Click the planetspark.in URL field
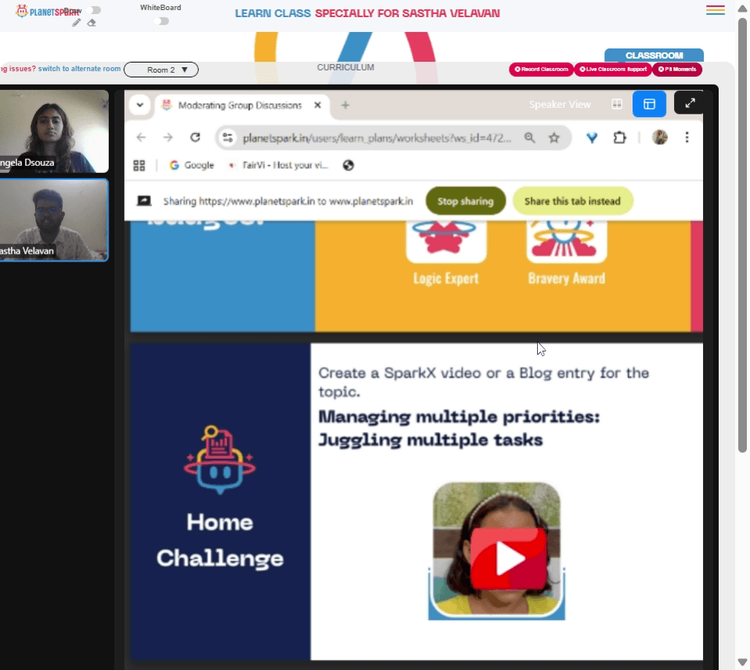Viewport: 750px width, 670px height. tap(376, 138)
